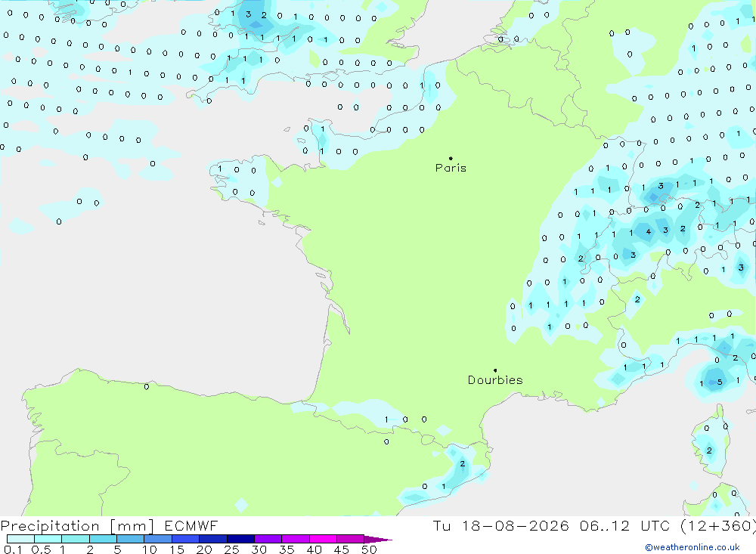This screenshot has width=756, height=554.
Task: Select the Dourbies location dot marker
Action: 495,370
